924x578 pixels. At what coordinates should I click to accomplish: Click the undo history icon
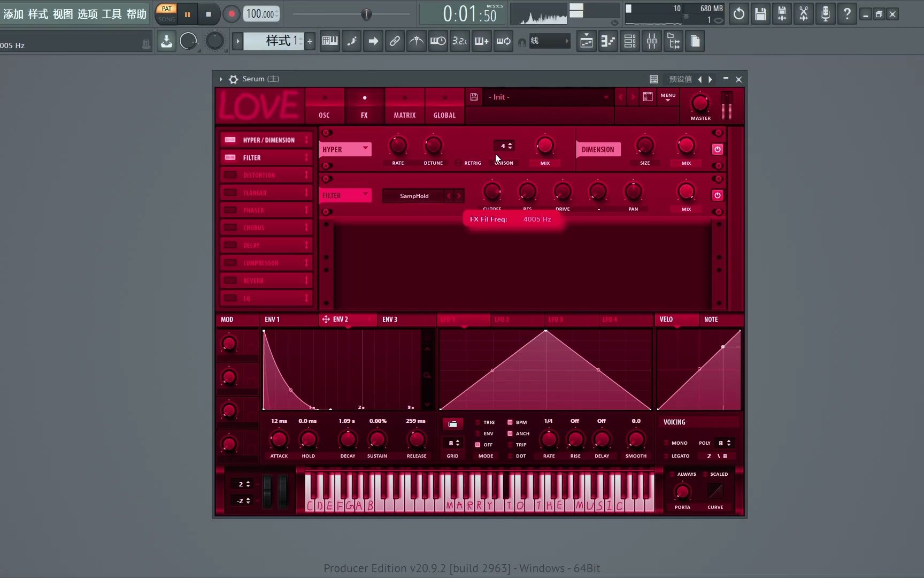click(739, 14)
